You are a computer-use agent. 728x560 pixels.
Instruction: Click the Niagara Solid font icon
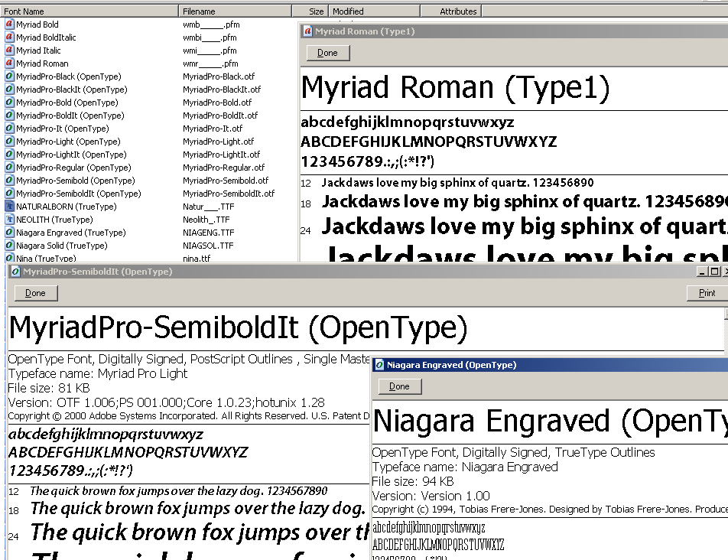point(9,245)
